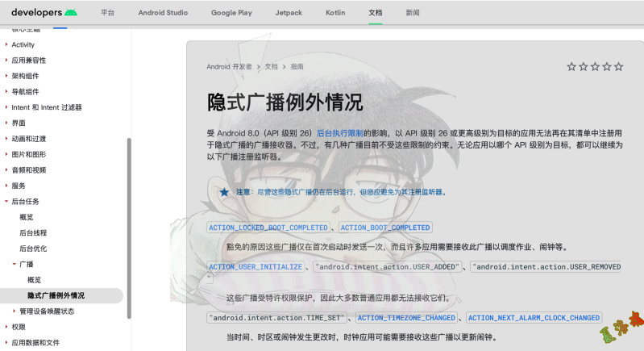The width and height of the screenshot is (644, 351).
Task: Rate page with fifth star
Action: pos(619,66)
